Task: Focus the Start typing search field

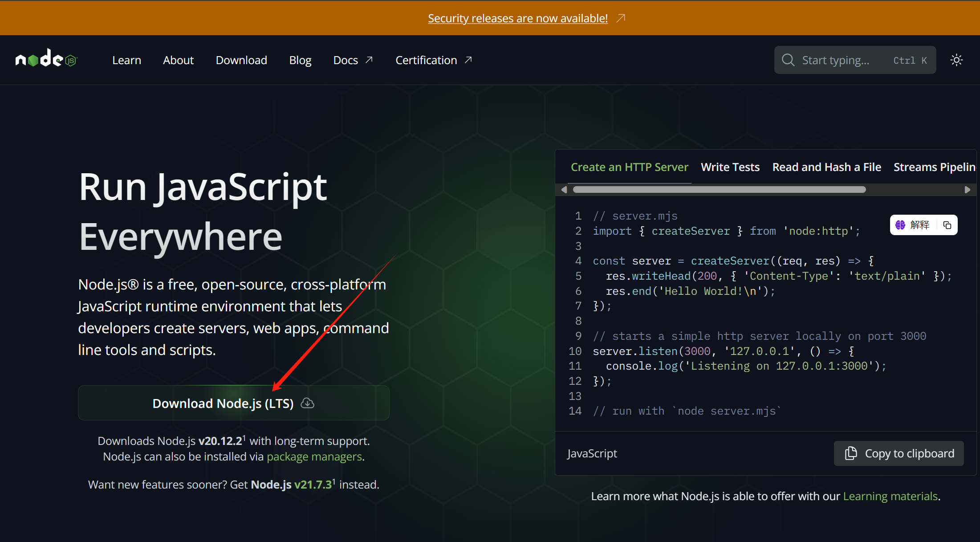Action: [855, 60]
